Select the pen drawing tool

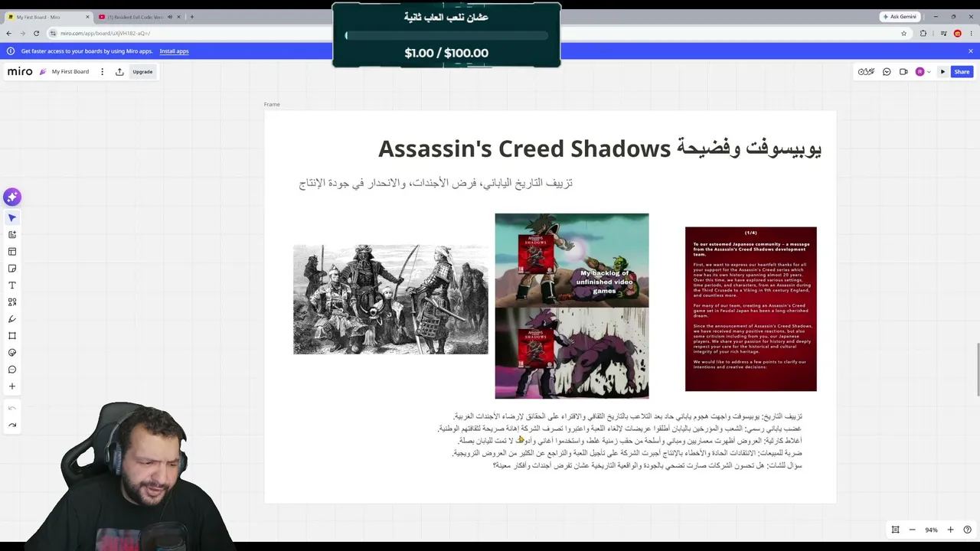(11, 319)
